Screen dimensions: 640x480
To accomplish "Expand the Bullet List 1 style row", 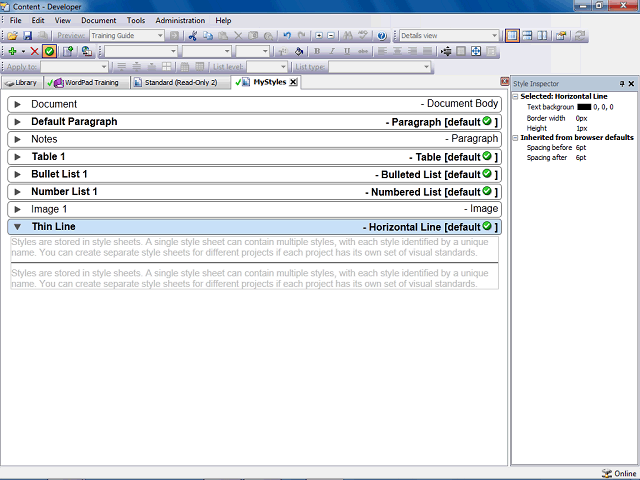I will [18, 175].
